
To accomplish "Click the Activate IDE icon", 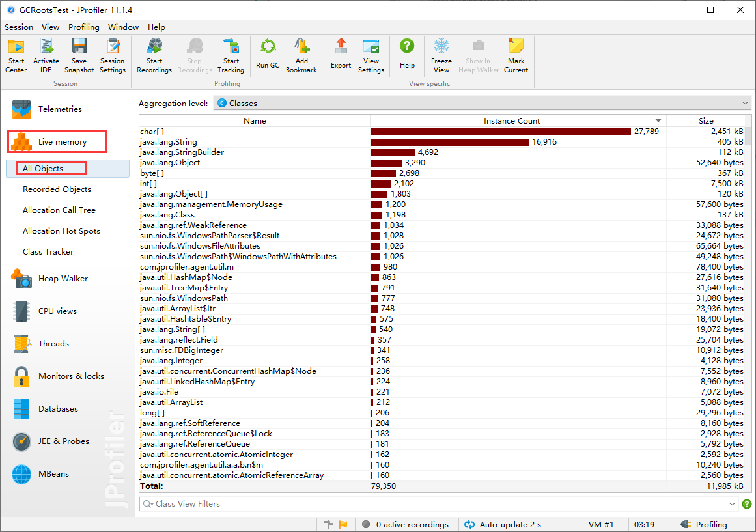I will (x=46, y=56).
